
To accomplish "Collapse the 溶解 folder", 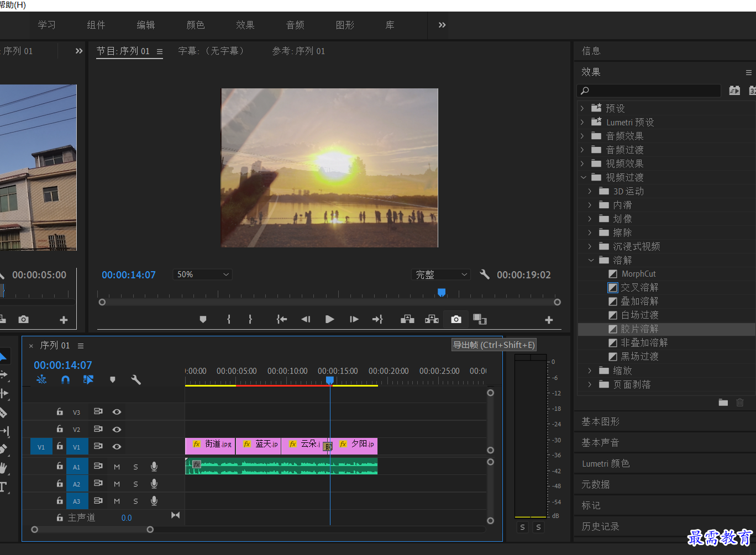I will (591, 260).
